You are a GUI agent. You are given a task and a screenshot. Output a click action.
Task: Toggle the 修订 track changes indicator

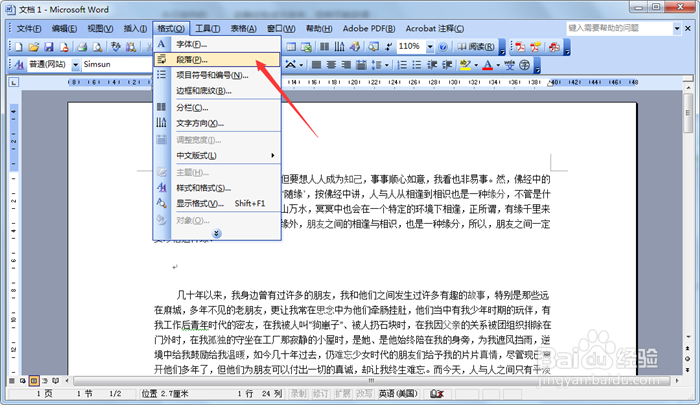tap(320, 394)
